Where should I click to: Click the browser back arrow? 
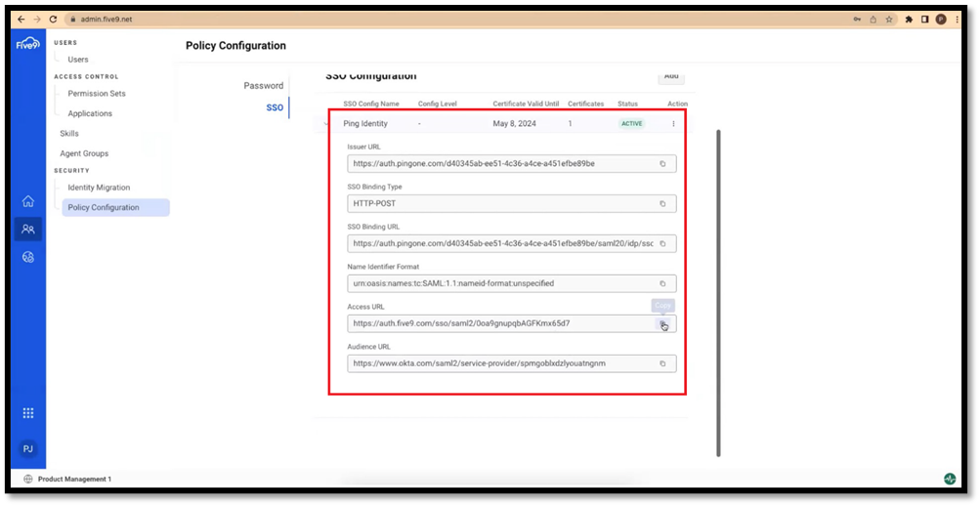21,20
